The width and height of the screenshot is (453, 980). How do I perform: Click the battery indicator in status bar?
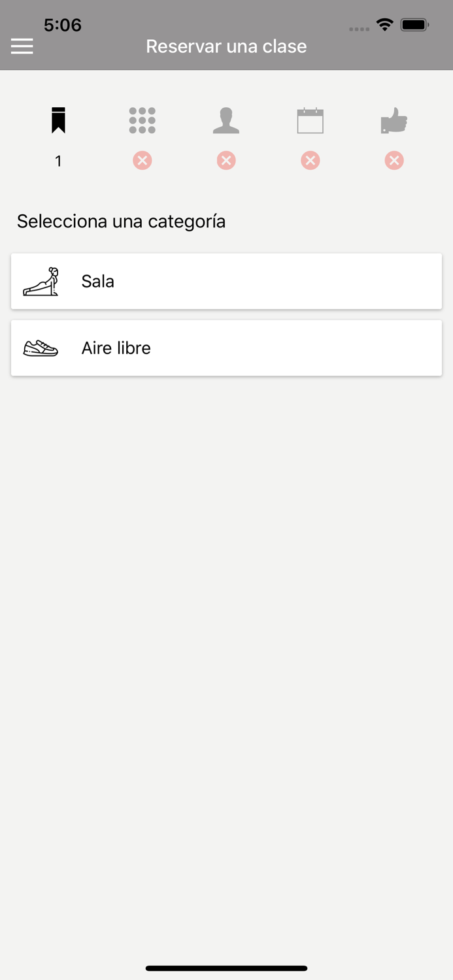[x=414, y=25]
